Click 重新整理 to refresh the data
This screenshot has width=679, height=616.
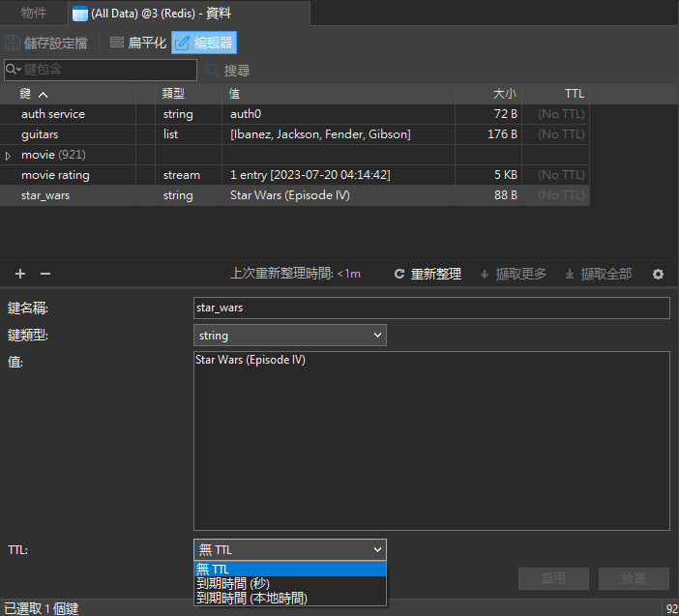point(428,274)
